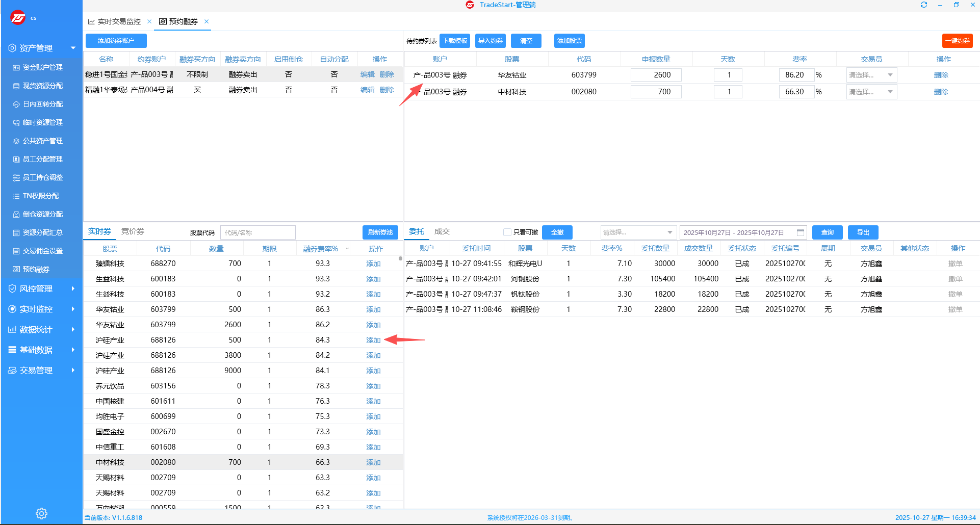Image resolution: width=980 pixels, height=525 pixels.
Task: Close the 实时交易监控 tab
Action: (x=149, y=21)
